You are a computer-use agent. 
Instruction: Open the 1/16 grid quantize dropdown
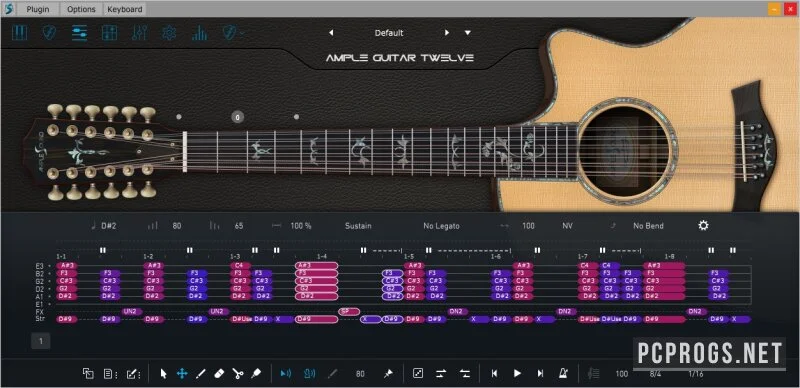(x=696, y=374)
